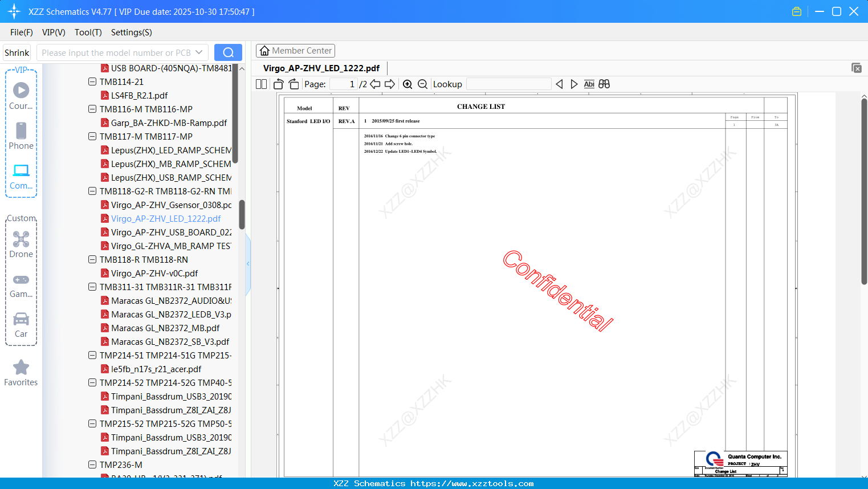Collapse the TMB118-R TMB118-RN node
The width and height of the screenshot is (868, 489).
pyautogui.click(x=92, y=260)
